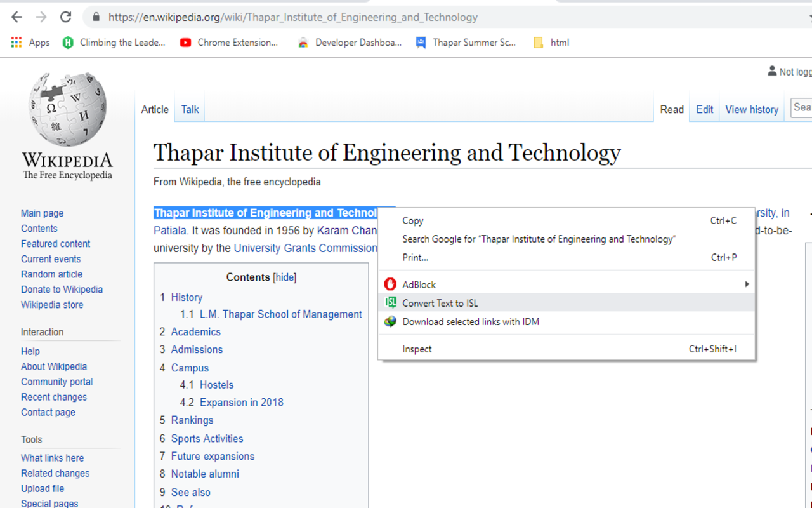The width and height of the screenshot is (812, 508).
Task: Click the browser back arrow
Action: (x=17, y=17)
